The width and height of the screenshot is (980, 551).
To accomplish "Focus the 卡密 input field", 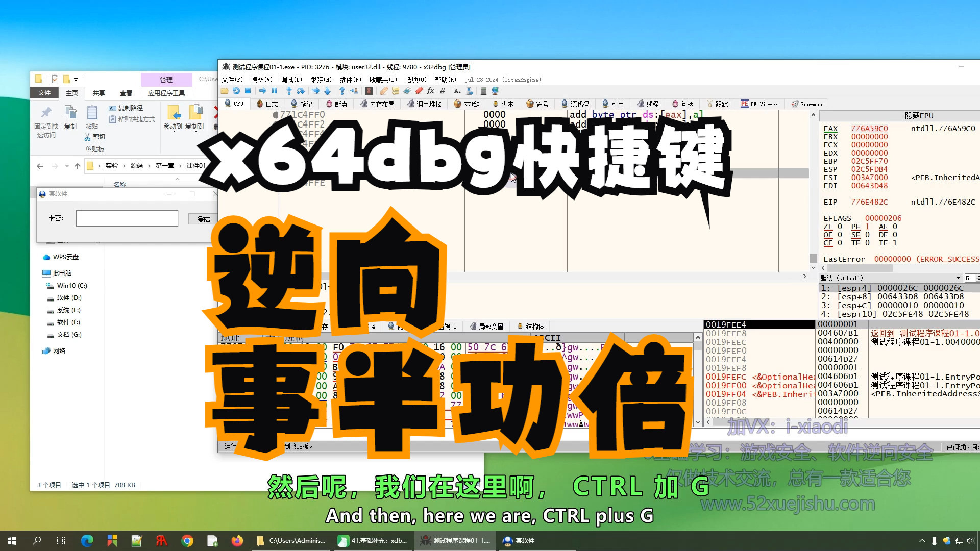I will click(x=127, y=218).
